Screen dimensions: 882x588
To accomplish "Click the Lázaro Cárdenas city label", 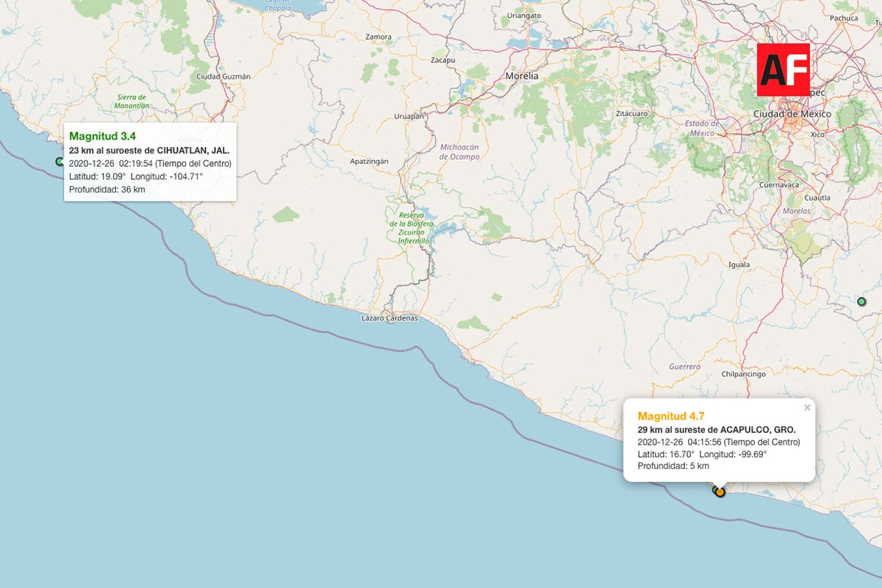I will point(390,318).
